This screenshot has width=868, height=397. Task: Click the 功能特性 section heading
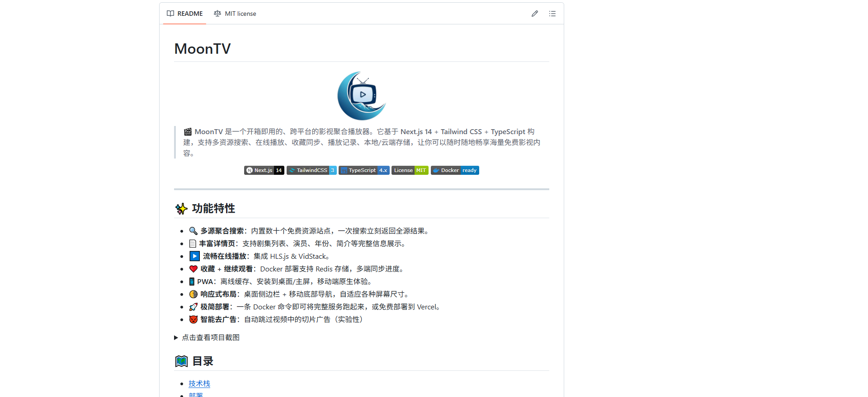coord(213,208)
